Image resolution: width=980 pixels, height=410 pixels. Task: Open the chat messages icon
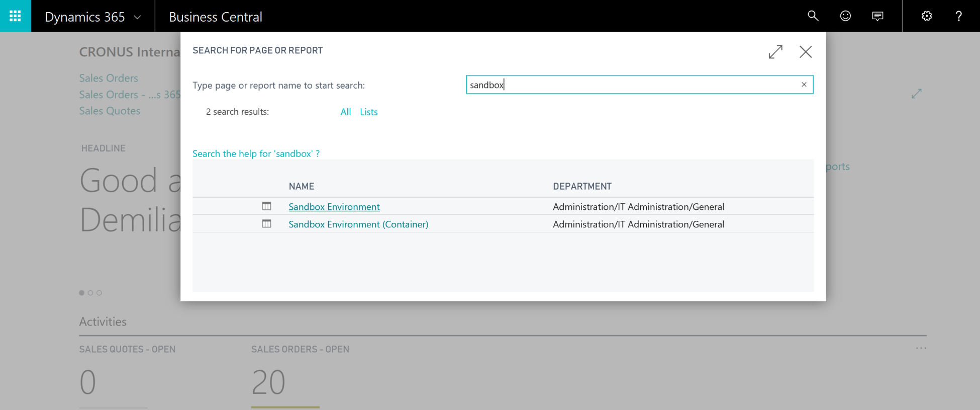pyautogui.click(x=877, y=16)
